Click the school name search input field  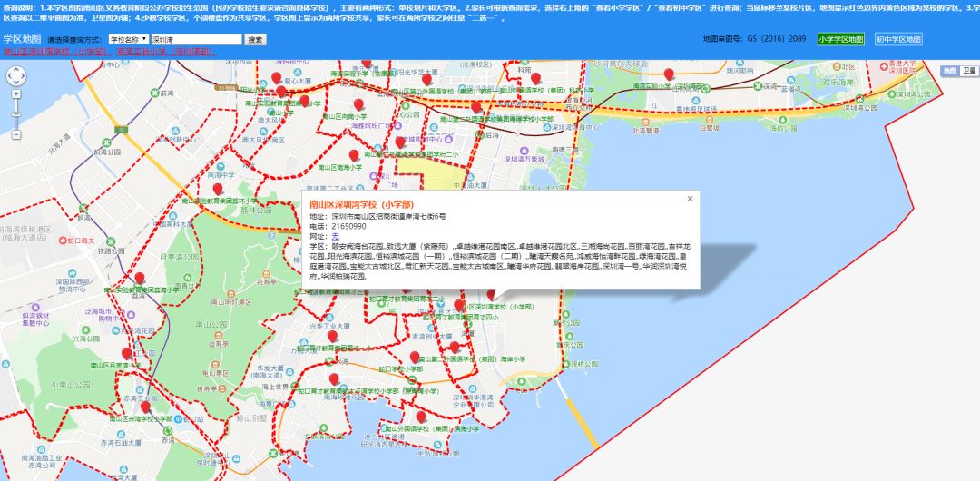tap(197, 39)
